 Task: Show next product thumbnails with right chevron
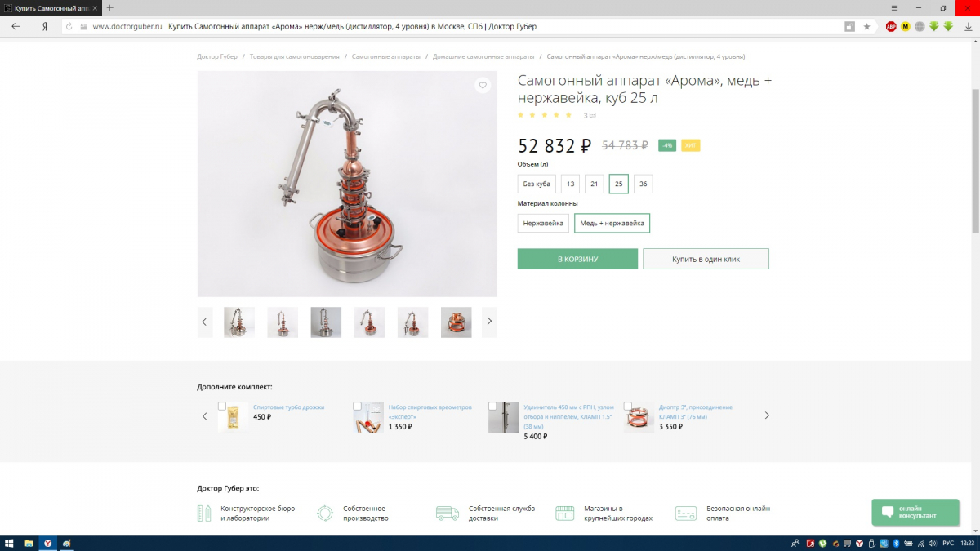point(489,322)
